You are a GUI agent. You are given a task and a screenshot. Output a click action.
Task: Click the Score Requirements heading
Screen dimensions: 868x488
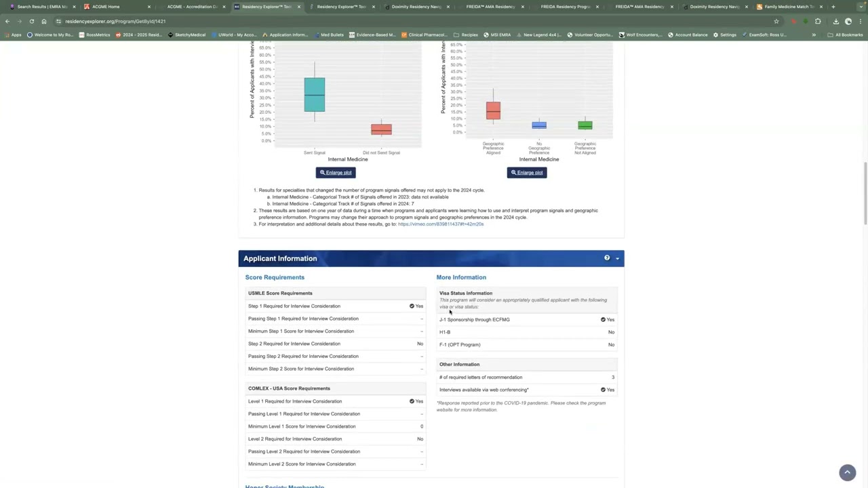(275, 277)
